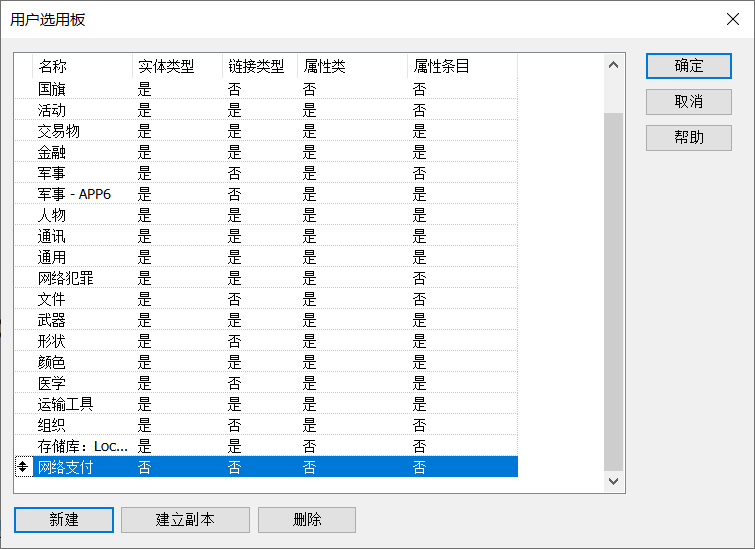
Task: Select the 存储库: Loc... row
Action: click(266, 446)
